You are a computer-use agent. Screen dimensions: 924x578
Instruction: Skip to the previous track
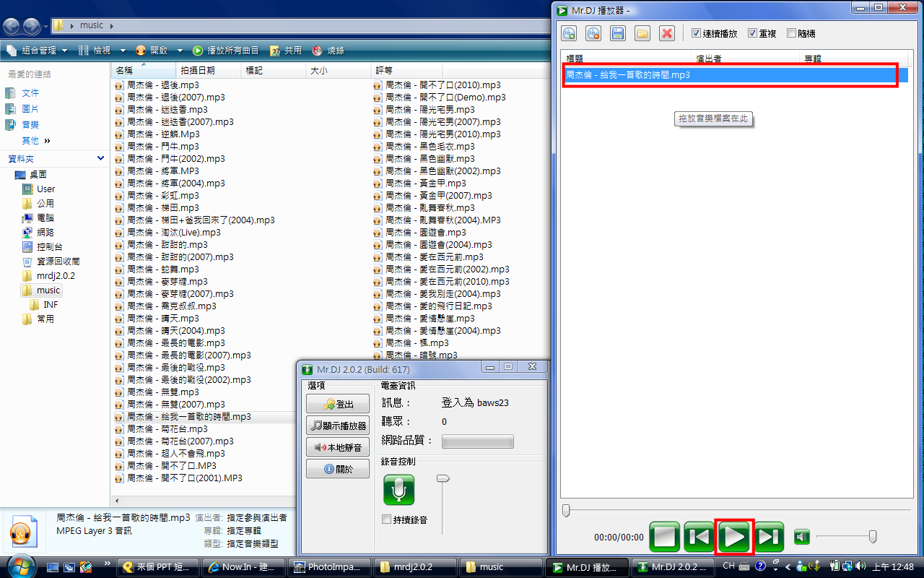point(699,537)
